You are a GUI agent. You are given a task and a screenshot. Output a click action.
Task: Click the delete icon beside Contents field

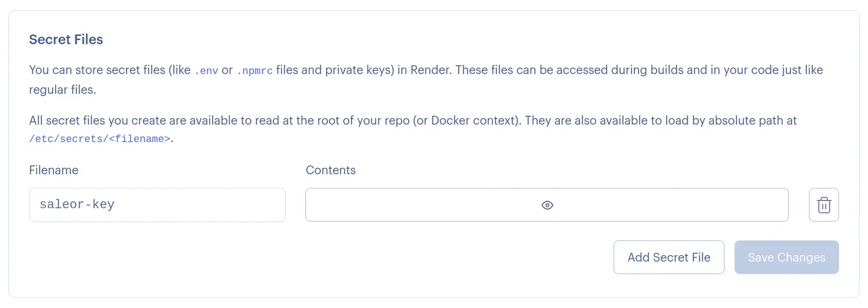coord(824,205)
